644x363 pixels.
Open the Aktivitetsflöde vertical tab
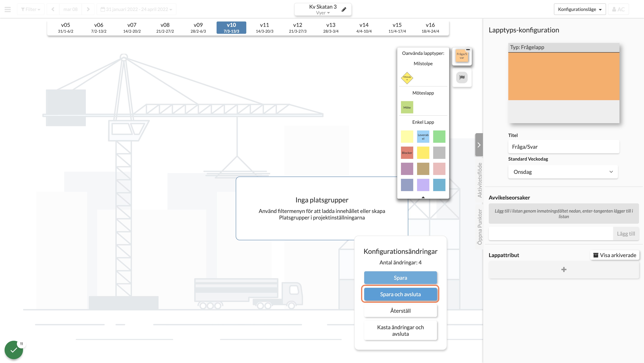tap(479, 180)
